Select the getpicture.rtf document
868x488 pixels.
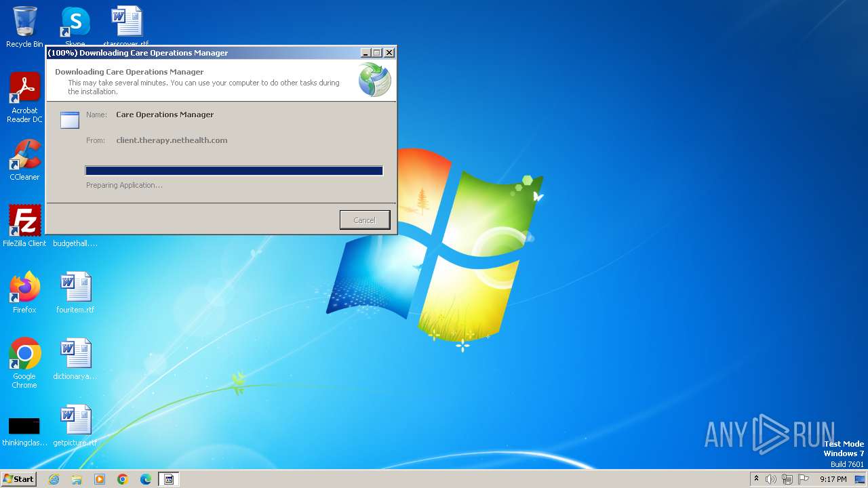coord(75,425)
